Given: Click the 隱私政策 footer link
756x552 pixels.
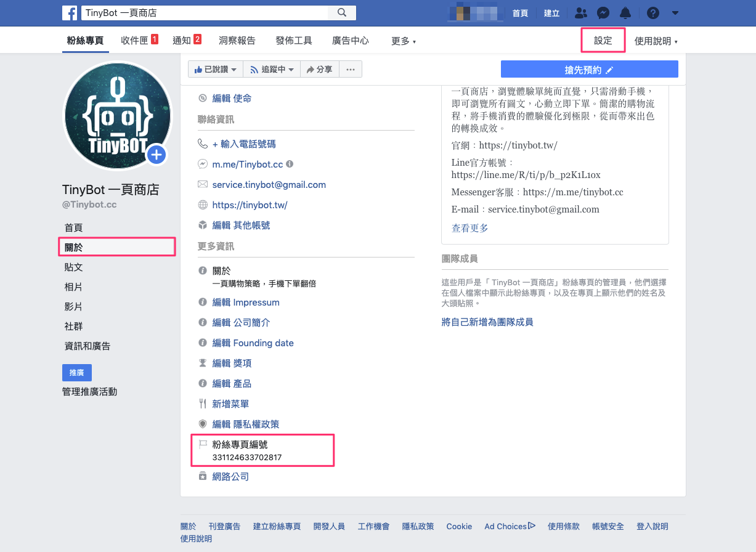Looking at the screenshot, I should 418,526.
